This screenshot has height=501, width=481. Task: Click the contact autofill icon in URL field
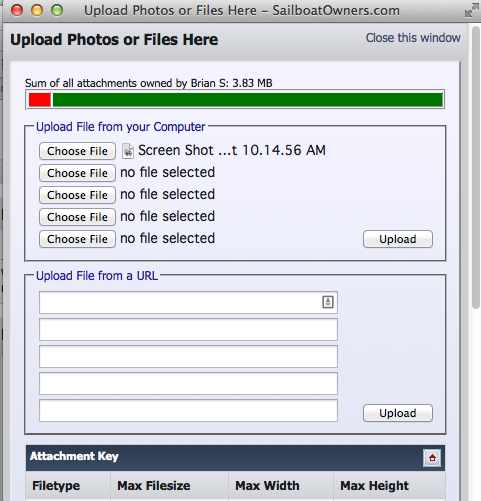(x=328, y=302)
